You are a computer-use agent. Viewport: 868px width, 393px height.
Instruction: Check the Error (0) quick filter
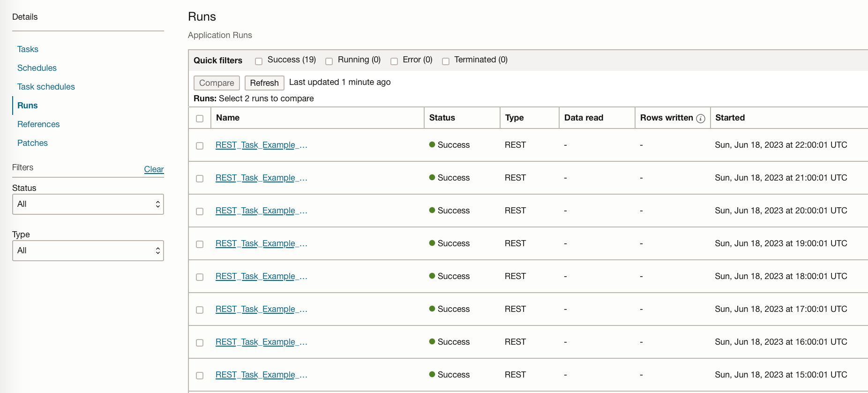pyautogui.click(x=394, y=61)
